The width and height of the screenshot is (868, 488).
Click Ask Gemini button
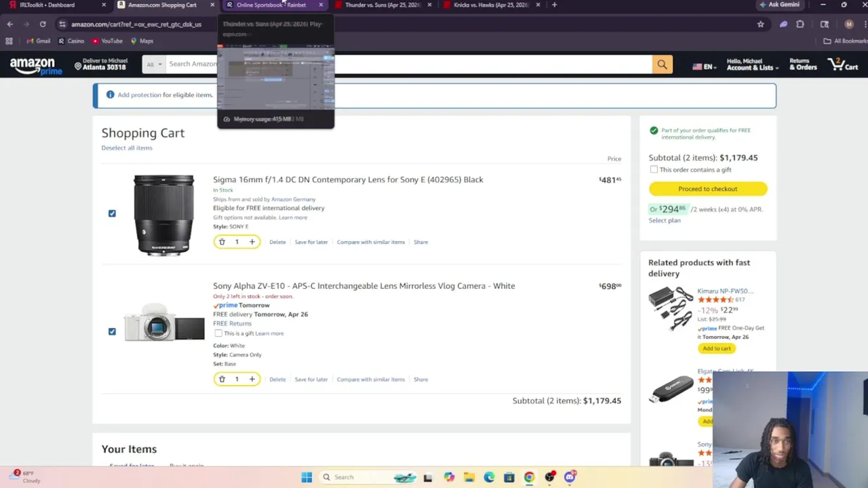(779, 5)
